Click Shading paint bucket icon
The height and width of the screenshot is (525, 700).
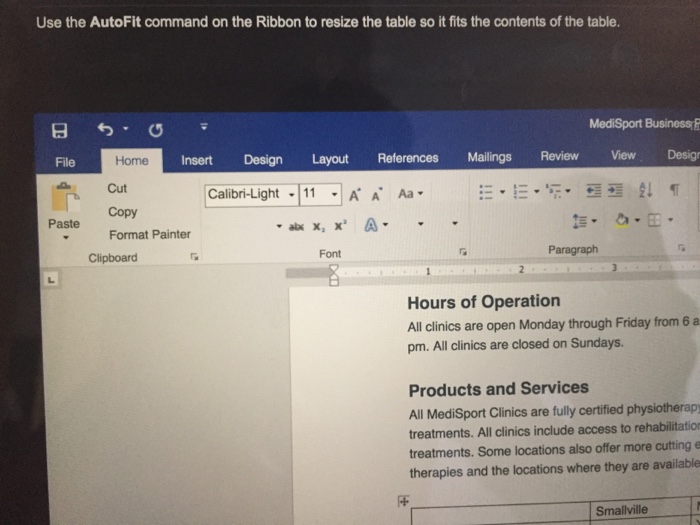622,220
